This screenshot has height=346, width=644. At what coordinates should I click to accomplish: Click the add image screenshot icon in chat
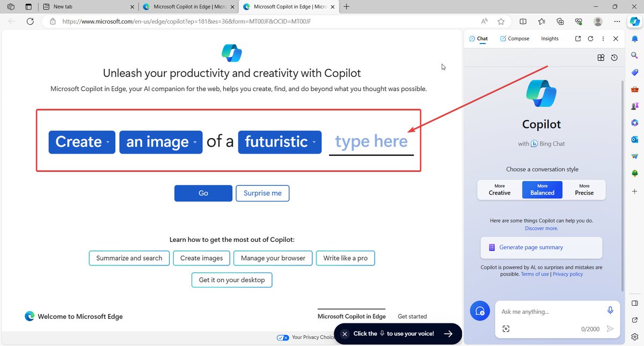coord(506,328)
